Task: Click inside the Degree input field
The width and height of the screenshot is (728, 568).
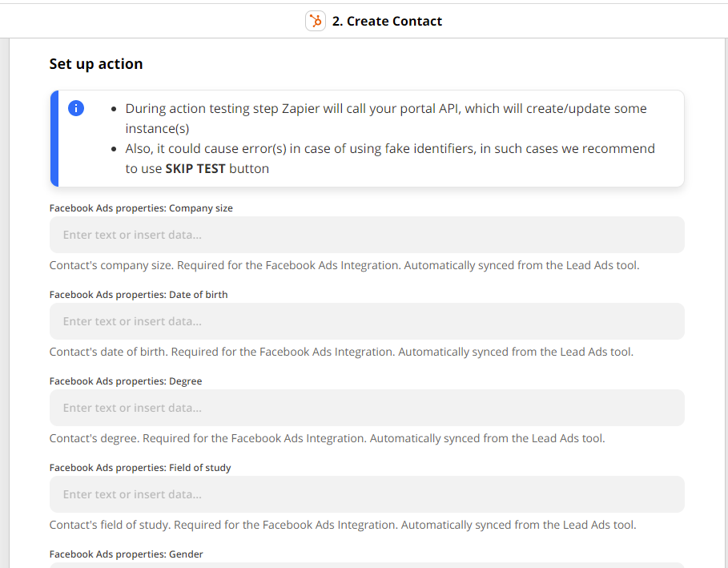Action: pos(367,407)
